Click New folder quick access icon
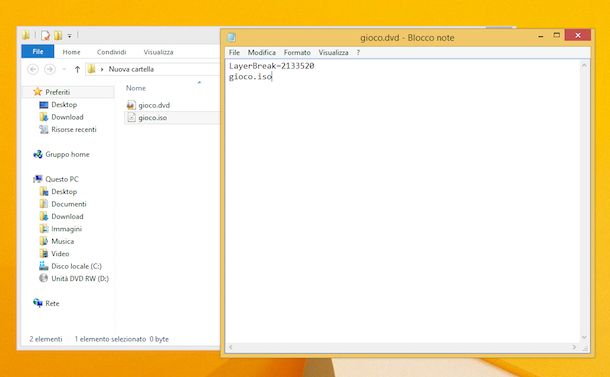This screenshot has width=610, height=377. pos(58,35)
